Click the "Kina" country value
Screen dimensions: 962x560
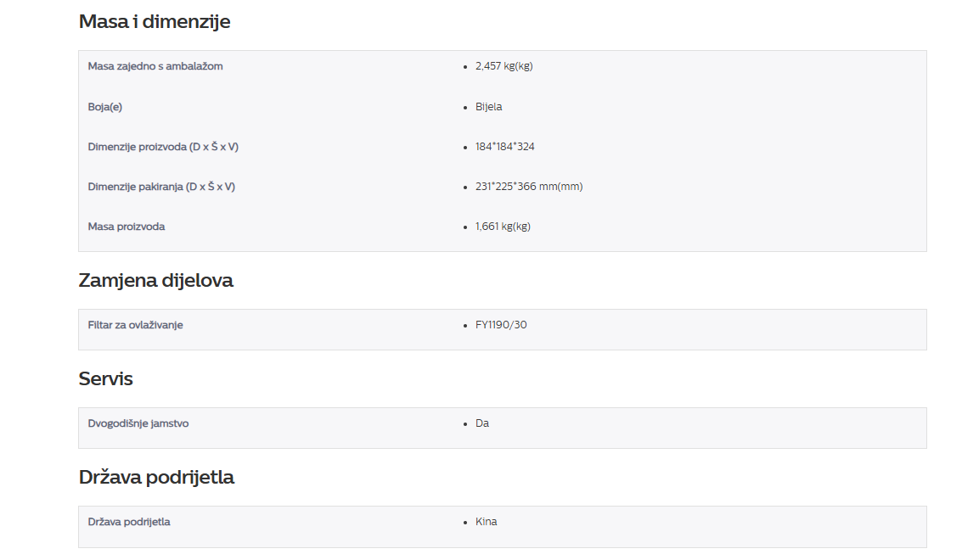tap(486, 522)
